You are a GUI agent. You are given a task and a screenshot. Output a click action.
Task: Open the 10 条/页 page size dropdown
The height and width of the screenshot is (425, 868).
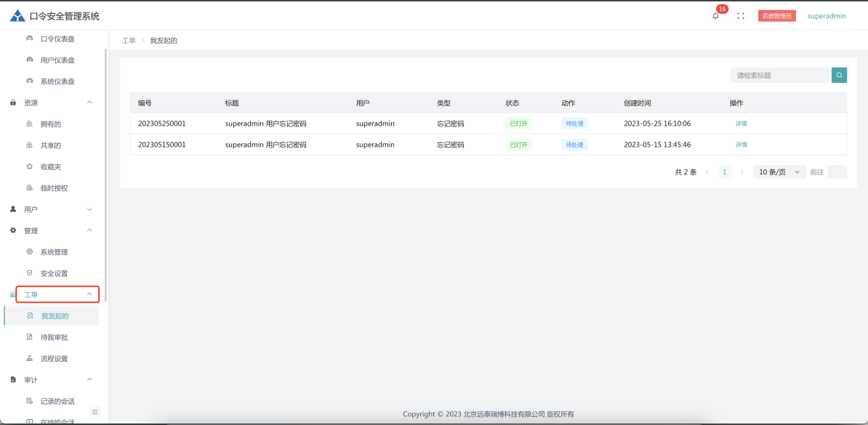coord(779,172)
